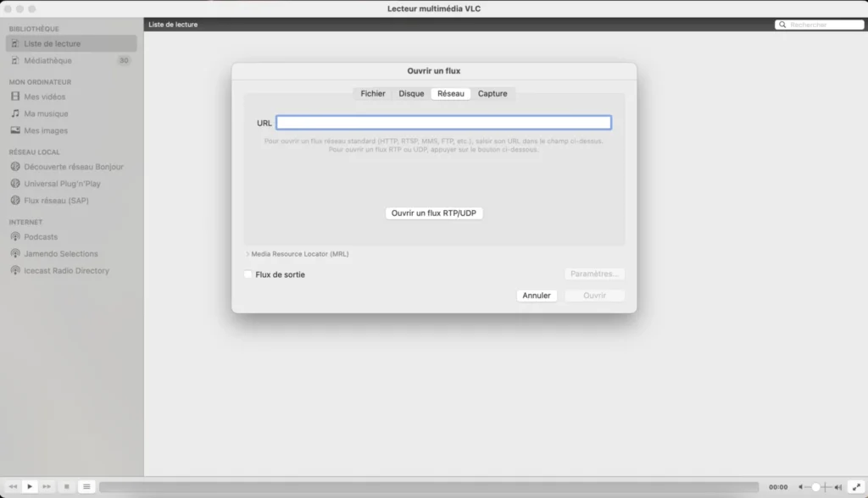Viewport: 868px width, 498px height.
Task: Click the Universal Plug'n'Play globe icon
Action: 15,184
